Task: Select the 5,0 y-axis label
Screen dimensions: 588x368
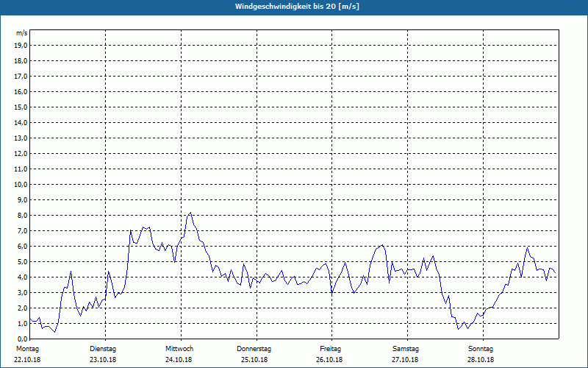Action: [23, 262]
